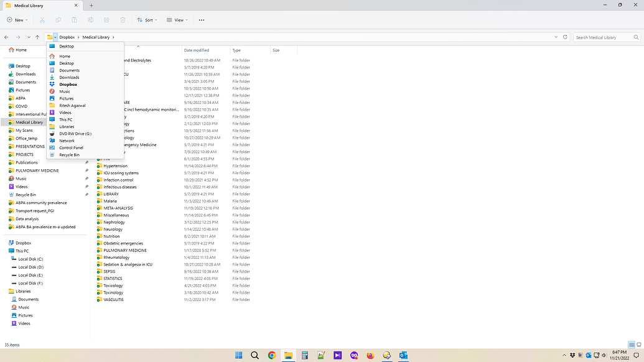This screenshot has width=644, height=362.
Task: Select Home in the dropdown list
Action: tap(85, 56)
